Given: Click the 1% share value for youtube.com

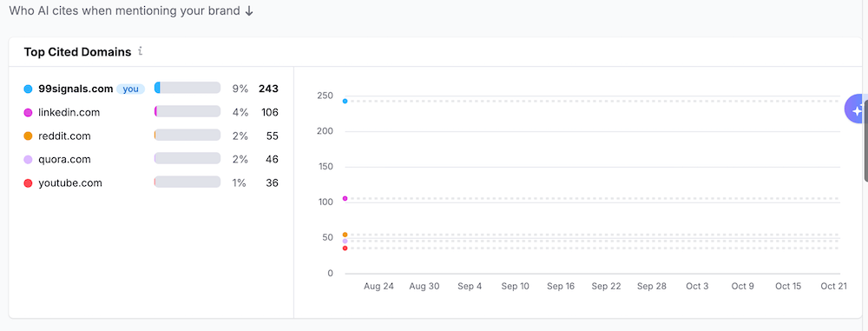Looking at the screenshot, I should tap(240, 183).
